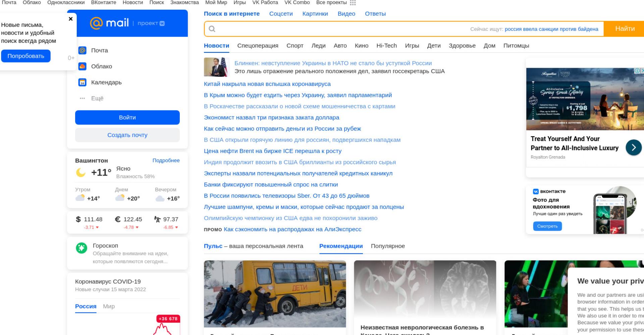Open the Спорт news tab
The width and height of the screenshot is (644, 335).
295,46
